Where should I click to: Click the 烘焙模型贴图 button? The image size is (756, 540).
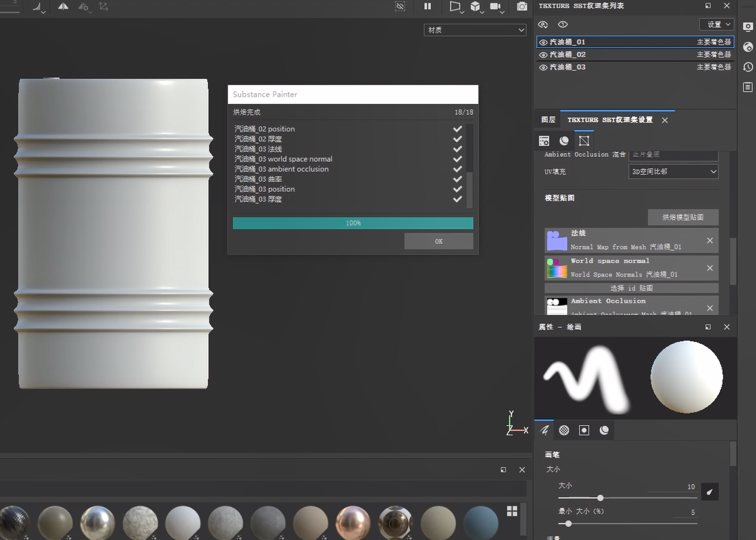(x=682, y=217)
